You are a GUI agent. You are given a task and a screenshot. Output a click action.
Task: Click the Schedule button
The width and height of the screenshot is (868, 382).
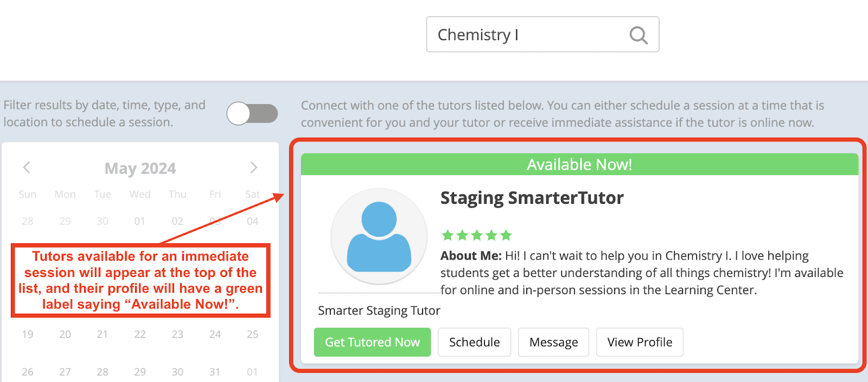tap(474, 342)
